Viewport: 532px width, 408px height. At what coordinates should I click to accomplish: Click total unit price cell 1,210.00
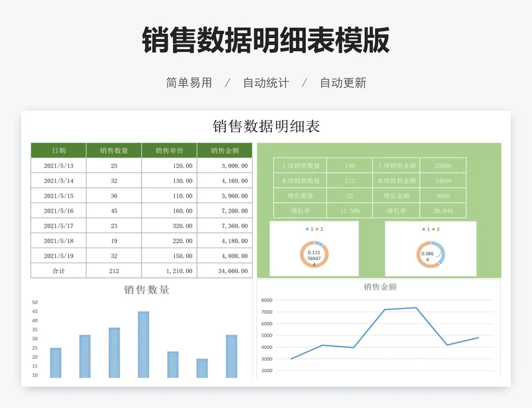click(170, 271)
